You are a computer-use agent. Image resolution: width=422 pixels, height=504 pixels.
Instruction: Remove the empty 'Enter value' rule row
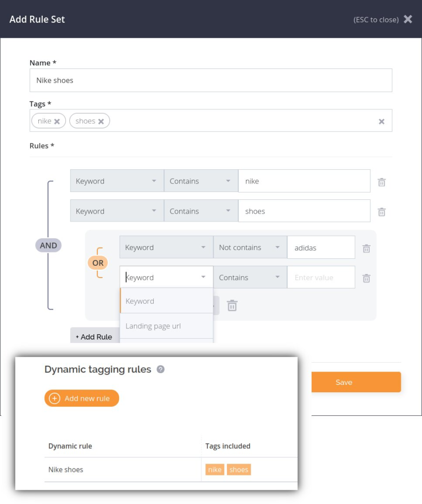[x=366, y=278]
